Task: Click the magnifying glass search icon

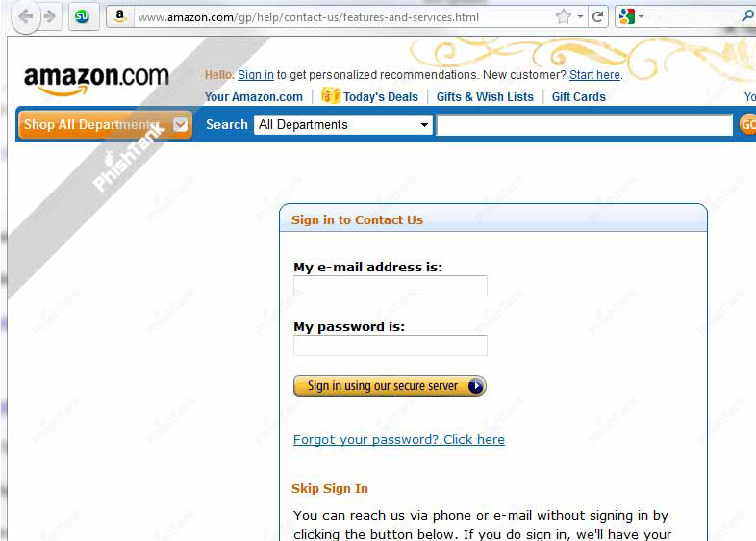Action: 747,16
